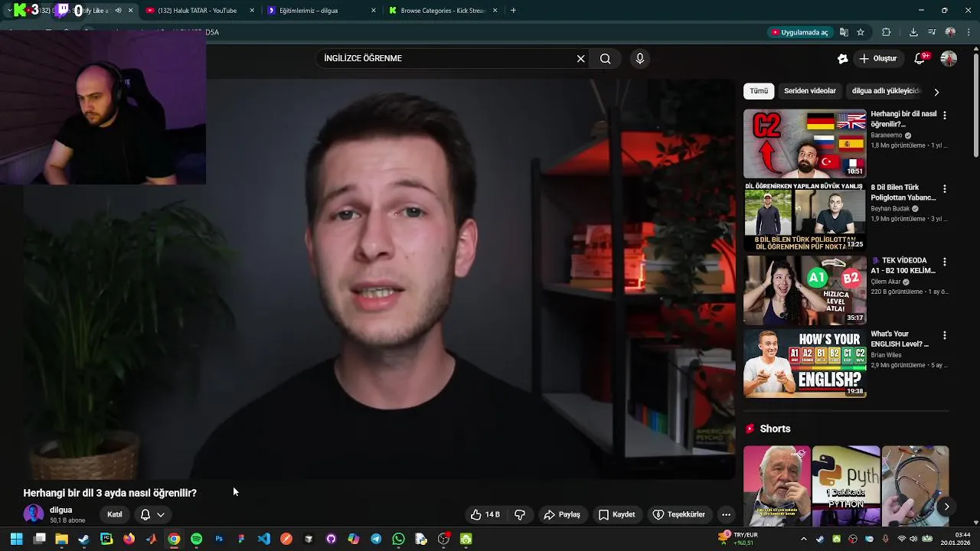980x551 pixels.
Task: Open Photoshop from taskbar
Action: coord(219,540)
